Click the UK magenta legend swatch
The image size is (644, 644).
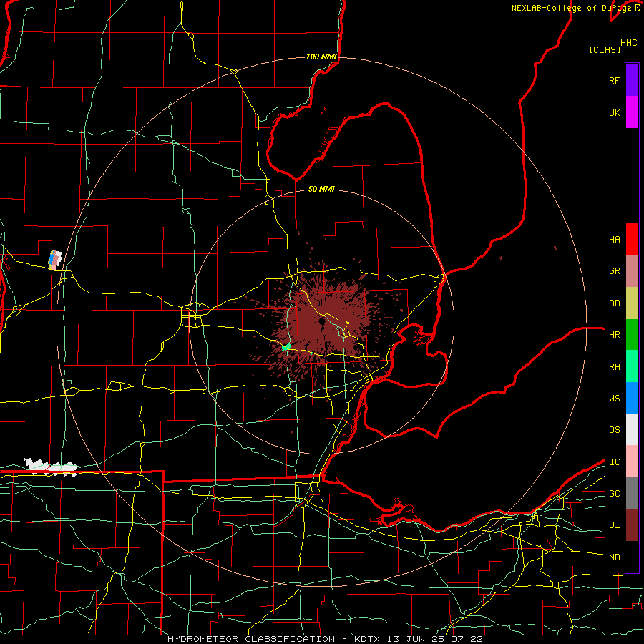(632, 112)
